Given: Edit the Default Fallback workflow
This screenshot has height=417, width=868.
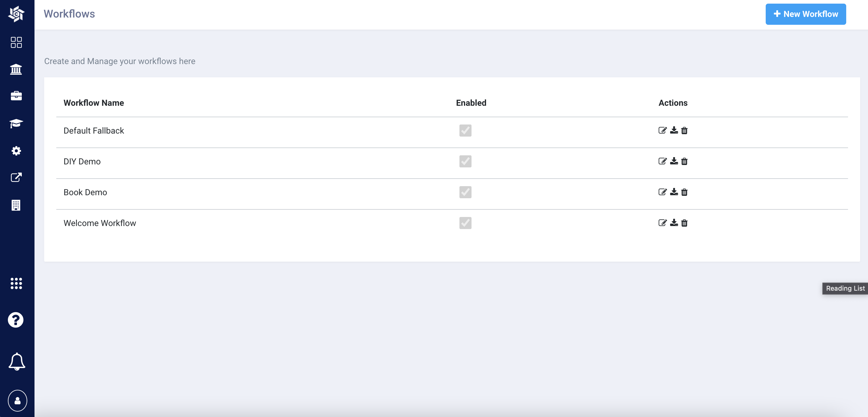Looking at the screenshot, I should coord(662,131).
